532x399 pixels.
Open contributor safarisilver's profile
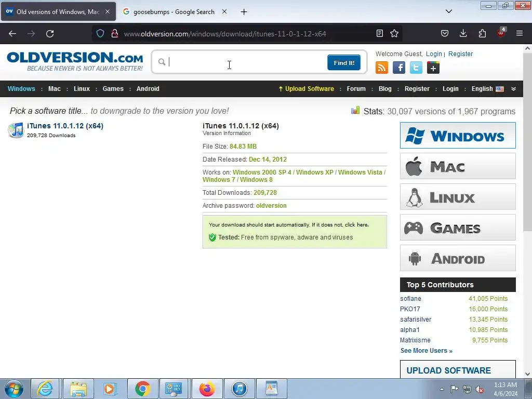point(416,320)
